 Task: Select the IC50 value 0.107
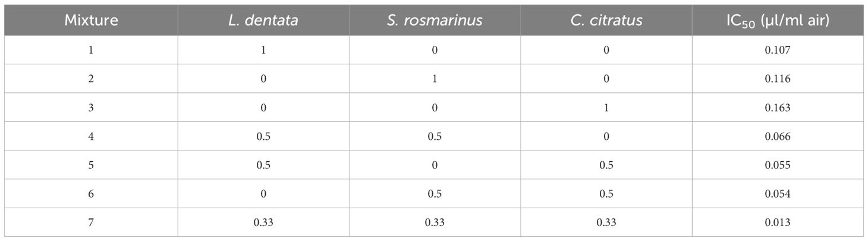coord(778,50)
